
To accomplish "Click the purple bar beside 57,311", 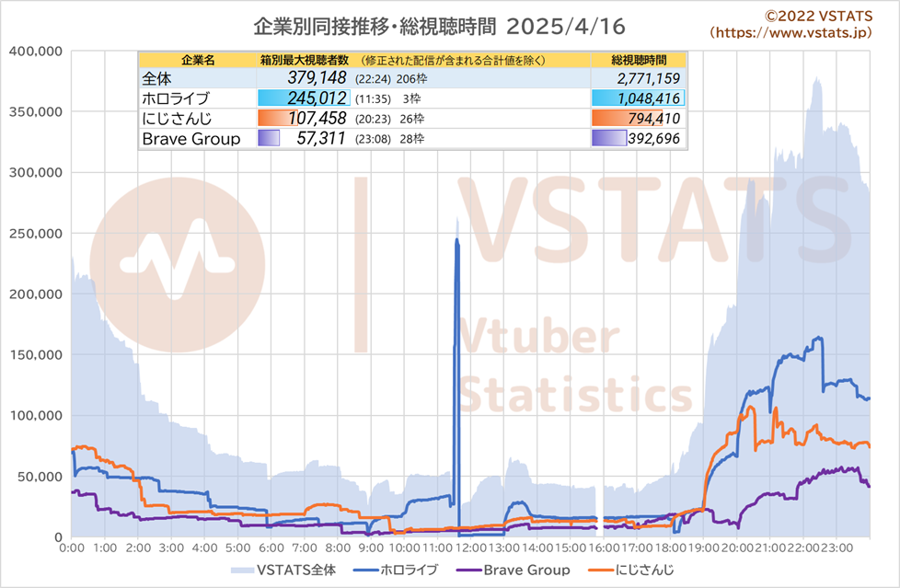I will (x=269, y=138).
